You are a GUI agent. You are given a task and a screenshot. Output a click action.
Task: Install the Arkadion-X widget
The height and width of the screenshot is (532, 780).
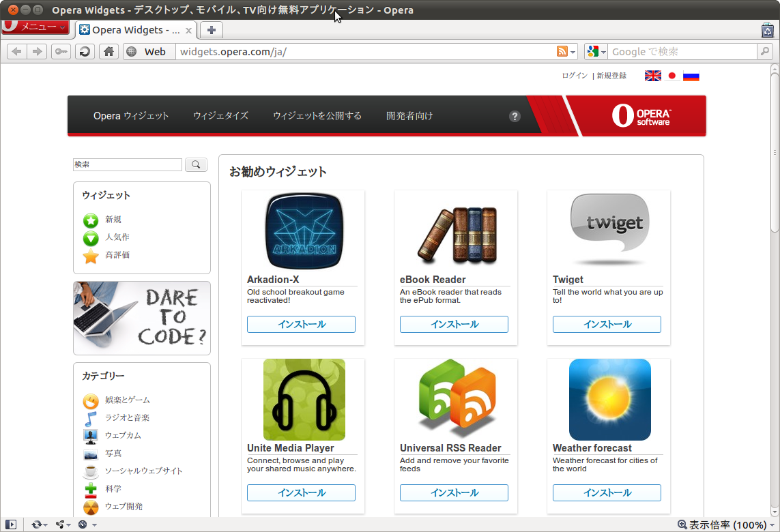click(x=301, y=324)
